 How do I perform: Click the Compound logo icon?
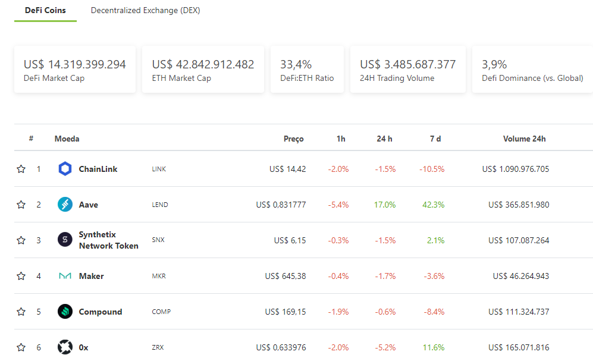coord(65,312)
